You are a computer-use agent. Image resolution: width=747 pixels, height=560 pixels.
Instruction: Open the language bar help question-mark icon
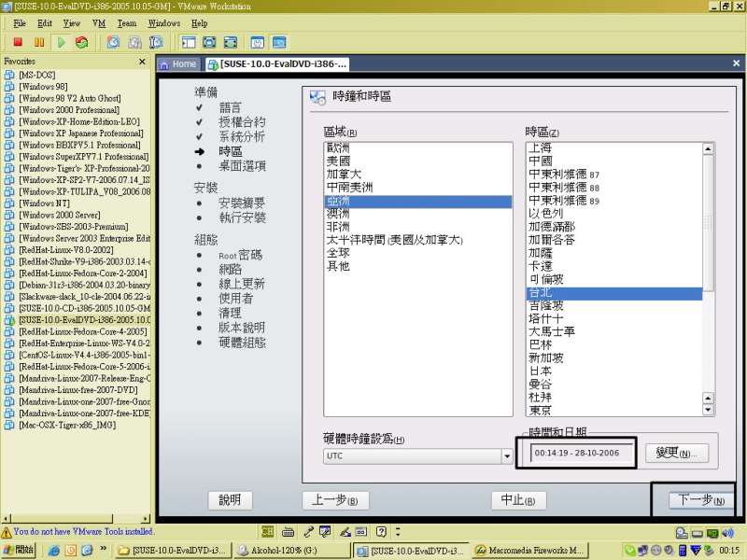click(381, 531)
